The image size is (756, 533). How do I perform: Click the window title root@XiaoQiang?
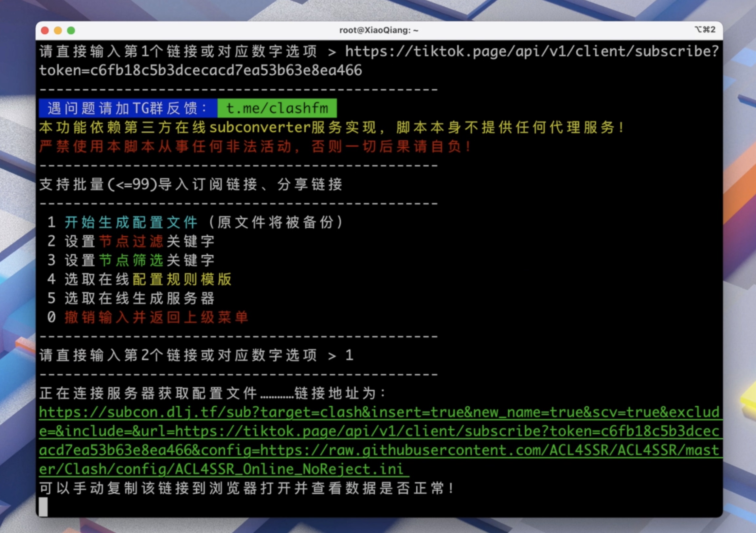[x=378, y=30]
